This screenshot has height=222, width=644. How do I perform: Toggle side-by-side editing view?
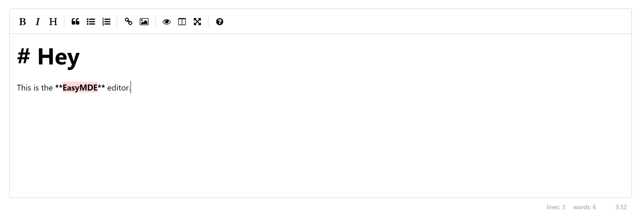(x=182, y=22)
